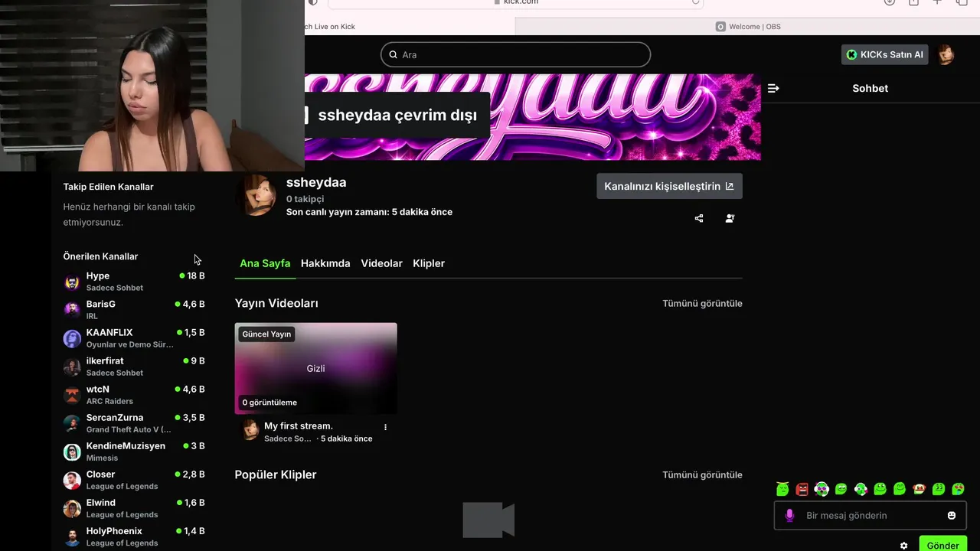Viewport: 980px width, 551px height.
Task: Click the OBS icon on the browser tab
Action: point(720,26)
